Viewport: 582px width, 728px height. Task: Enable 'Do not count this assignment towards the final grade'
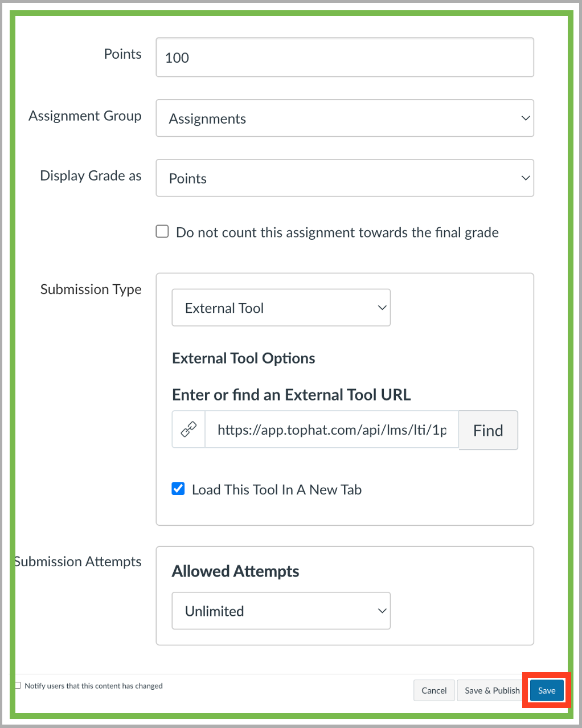point(162,231)
